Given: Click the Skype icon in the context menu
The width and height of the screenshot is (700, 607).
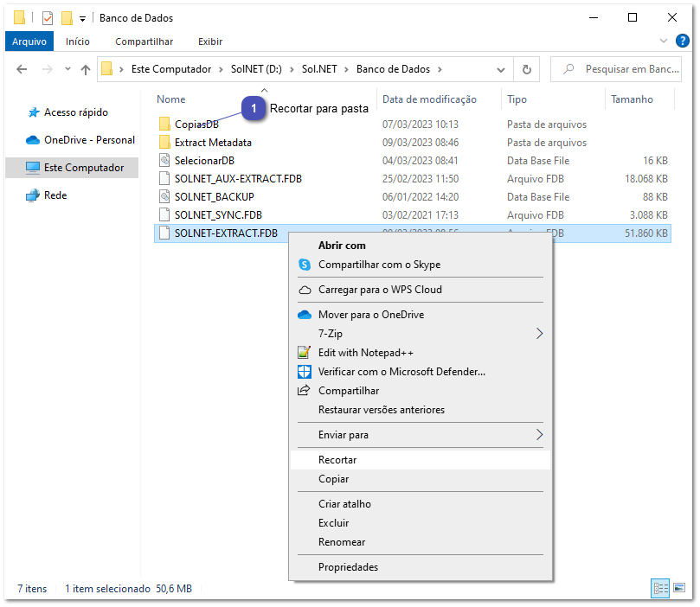Looking at the screenshot, I should pyautogui.click(x=306, y=265).
